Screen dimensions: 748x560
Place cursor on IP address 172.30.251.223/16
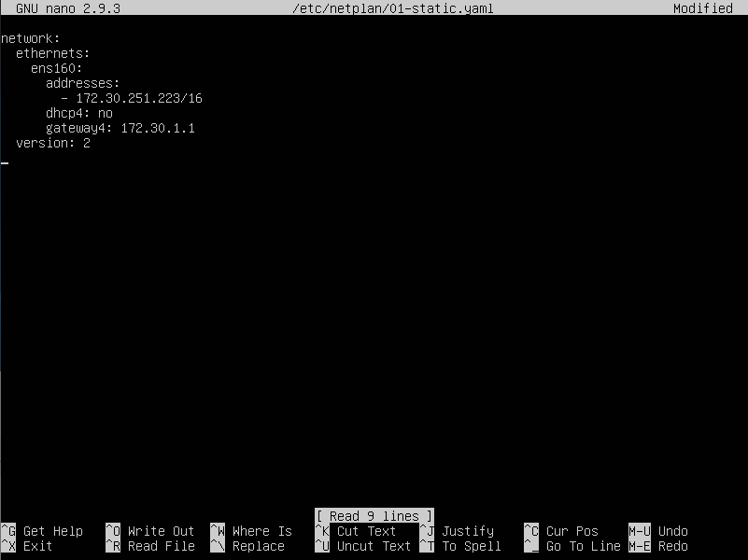coord(138,98)
